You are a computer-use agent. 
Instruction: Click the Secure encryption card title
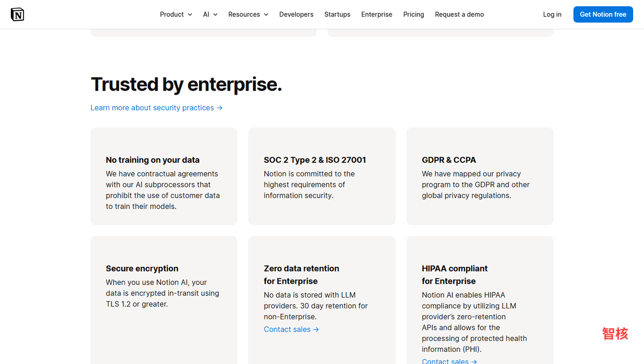pos(142,268)
